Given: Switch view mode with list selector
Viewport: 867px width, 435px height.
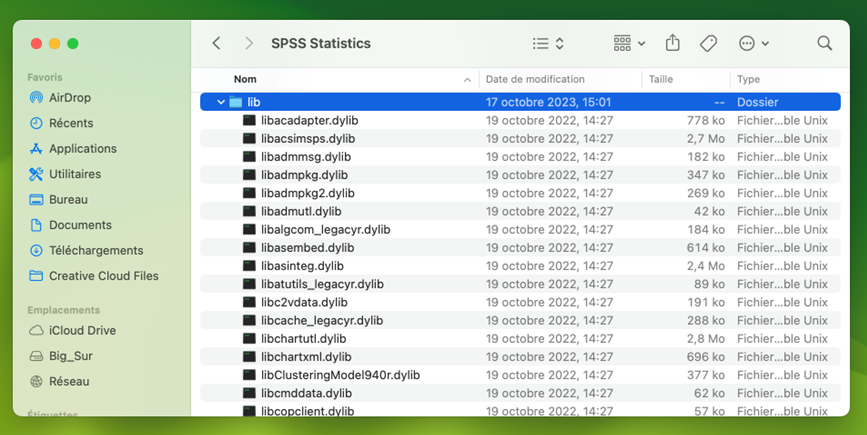Looking at the screenshot, I should coord(548,44).
